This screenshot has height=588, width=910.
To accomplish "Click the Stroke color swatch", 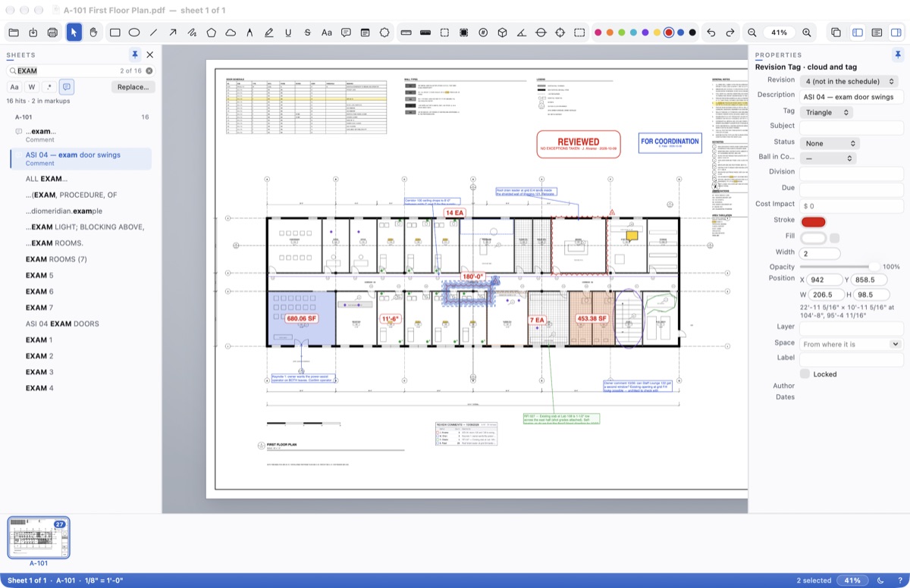I will coord(814,221).
